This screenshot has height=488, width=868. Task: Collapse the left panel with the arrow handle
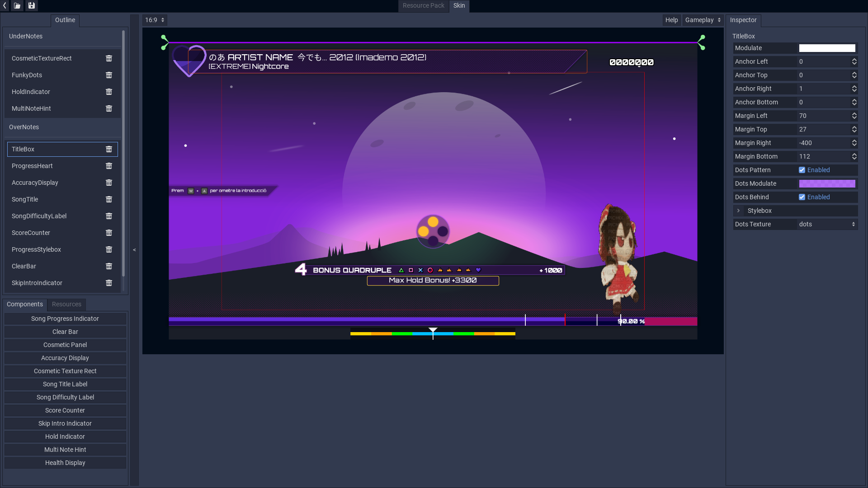[x=134, y=250]
